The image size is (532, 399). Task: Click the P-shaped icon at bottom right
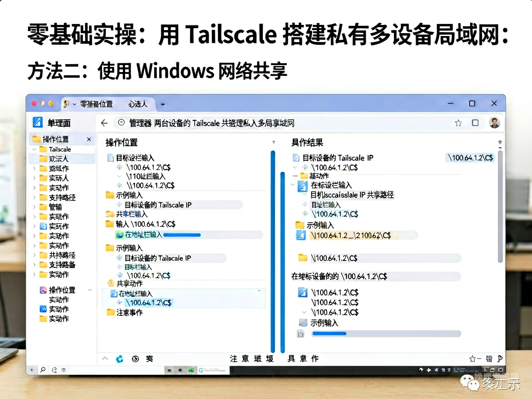tap(500, 359)
